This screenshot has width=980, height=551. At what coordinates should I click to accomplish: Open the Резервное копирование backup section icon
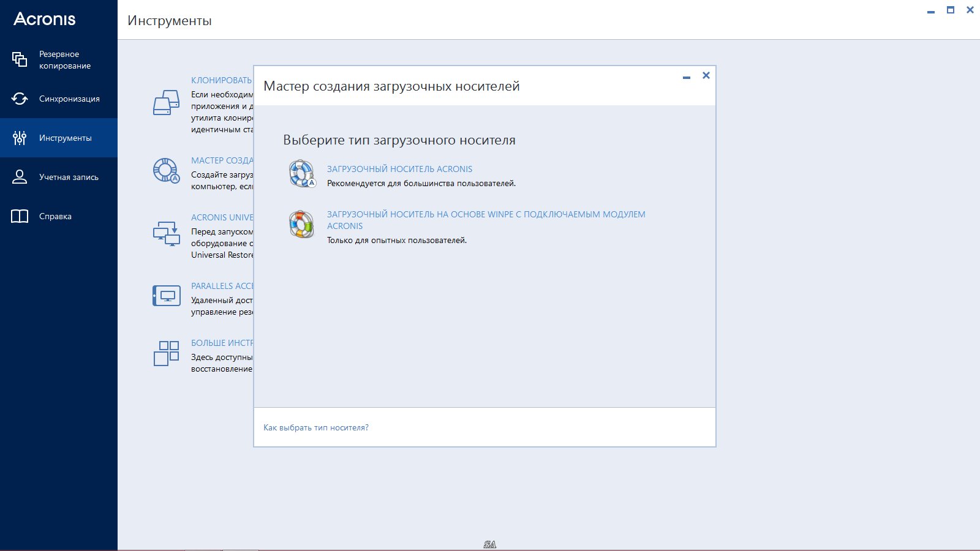(x=20, y=59)
